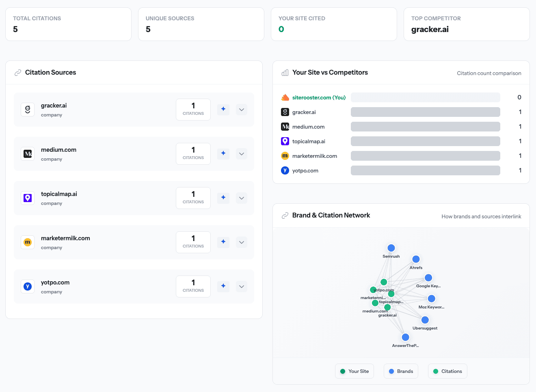Click the sparkle button on the yotpo.com row

[x=223, y=286]
